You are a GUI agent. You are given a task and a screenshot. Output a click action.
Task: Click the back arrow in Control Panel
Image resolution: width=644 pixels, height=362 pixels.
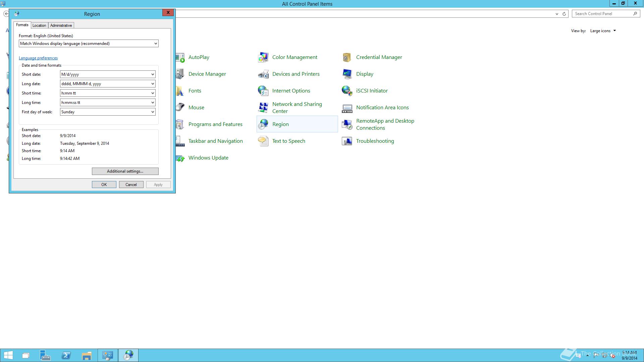[x=6, y=14]
